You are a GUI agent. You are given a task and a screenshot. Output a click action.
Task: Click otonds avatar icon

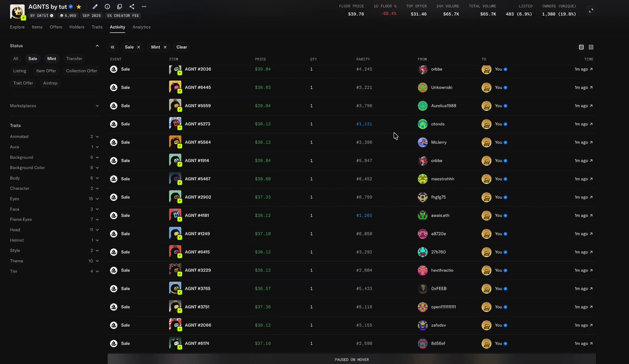(x=422, y=124)
